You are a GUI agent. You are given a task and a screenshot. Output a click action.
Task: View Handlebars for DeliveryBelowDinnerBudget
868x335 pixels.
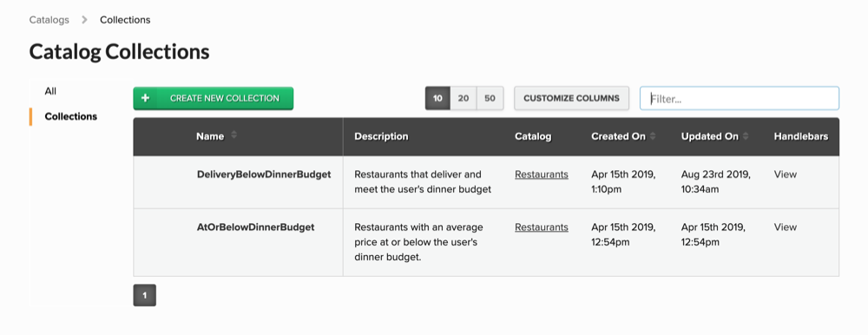pos(785,174)
